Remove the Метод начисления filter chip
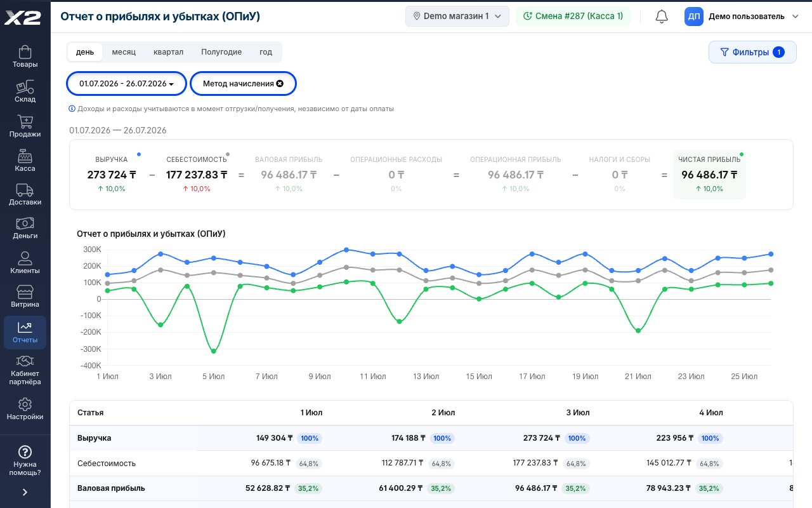This screenshot has width=812, height=508. [280, 84]
